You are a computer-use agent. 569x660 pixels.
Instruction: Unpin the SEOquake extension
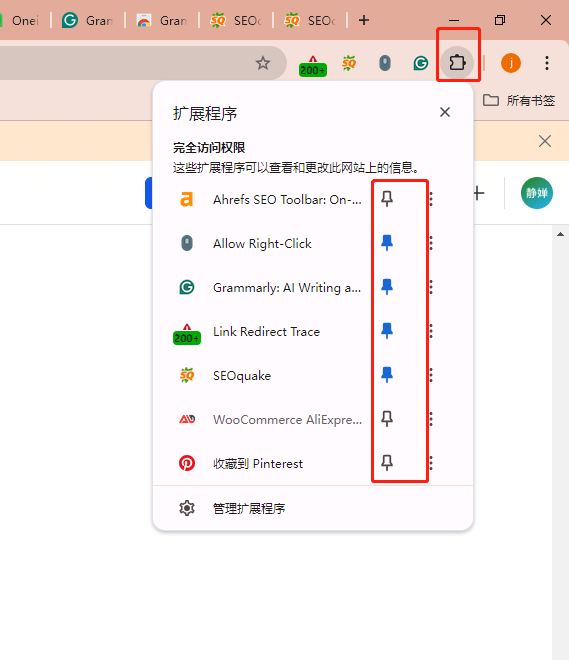pos(387,375)
